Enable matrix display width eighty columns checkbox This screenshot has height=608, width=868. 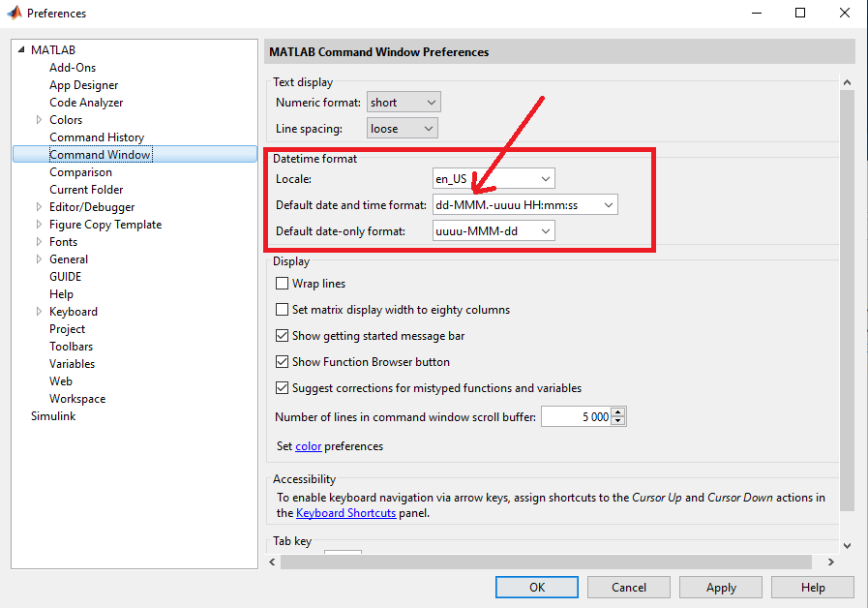(283, 310)
